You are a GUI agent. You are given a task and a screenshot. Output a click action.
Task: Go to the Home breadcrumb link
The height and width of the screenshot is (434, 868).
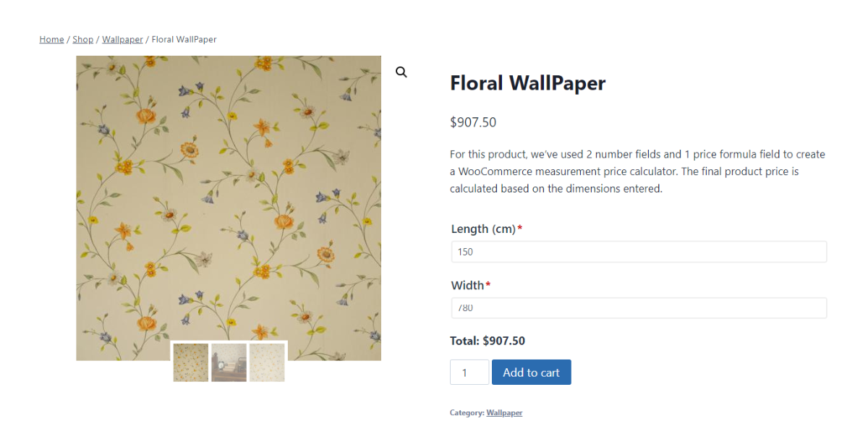point(51,39)
